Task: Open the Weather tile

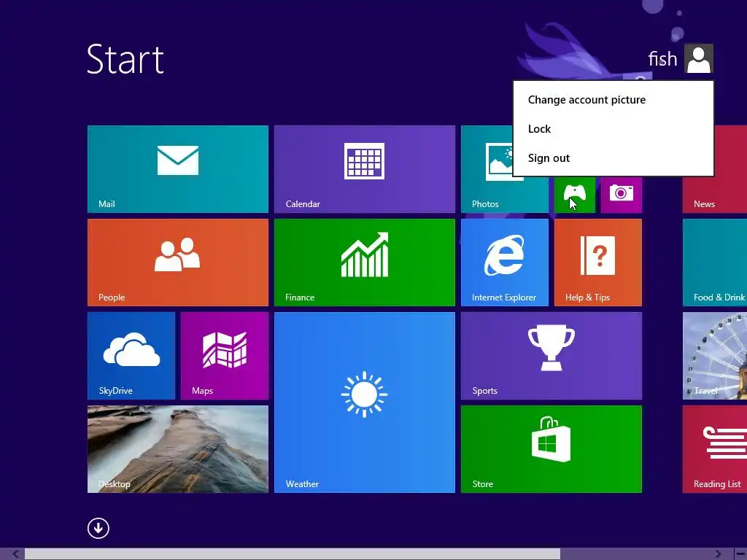Action: coord(365,402)
